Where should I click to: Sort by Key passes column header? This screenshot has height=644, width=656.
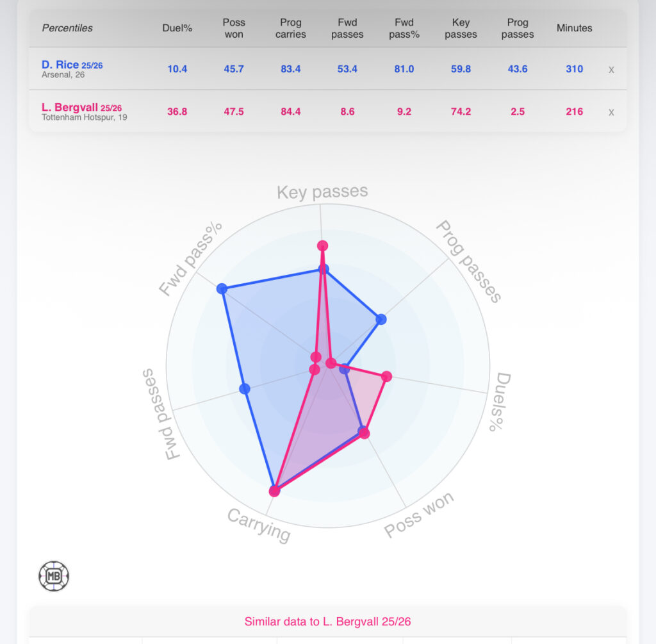point(461,28)
